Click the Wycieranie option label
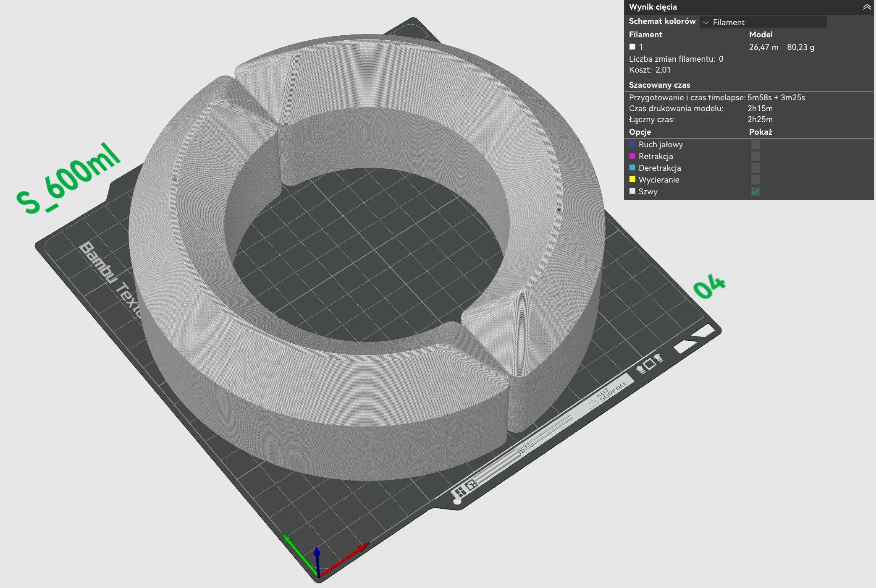 point(658,180)
